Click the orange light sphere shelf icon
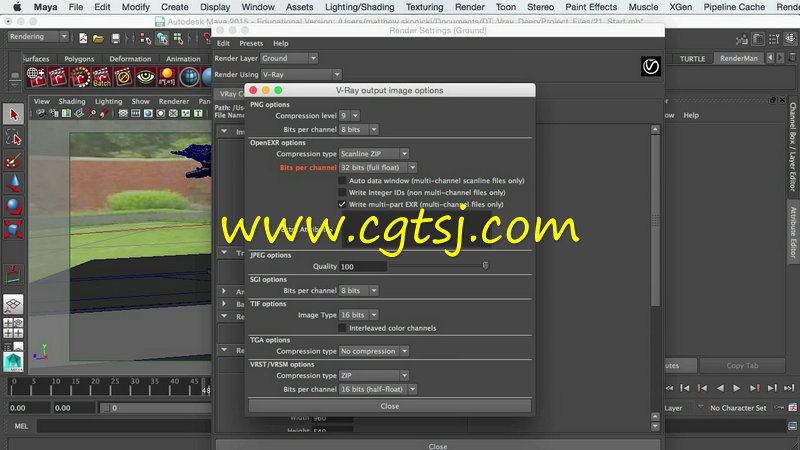 (167, 77)
